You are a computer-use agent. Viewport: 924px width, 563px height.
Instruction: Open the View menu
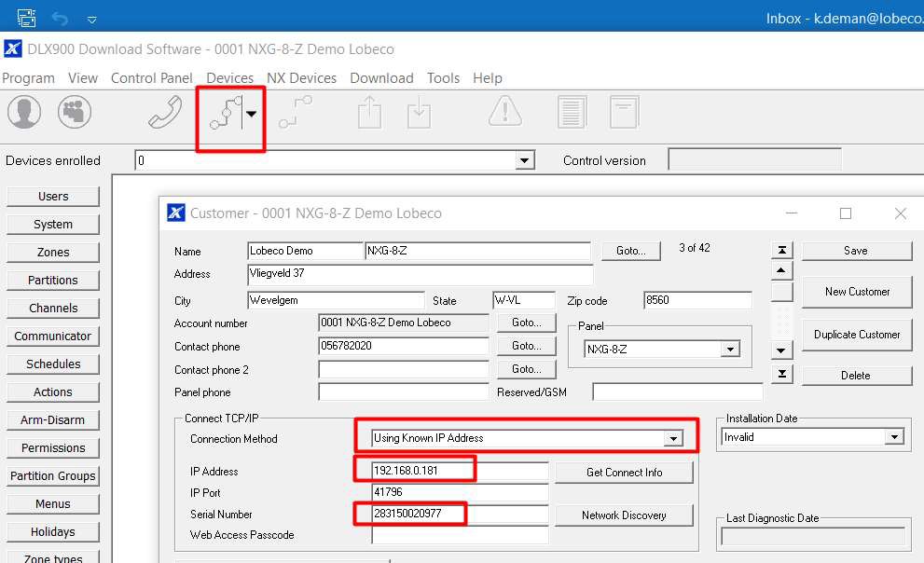click(82, 77)
